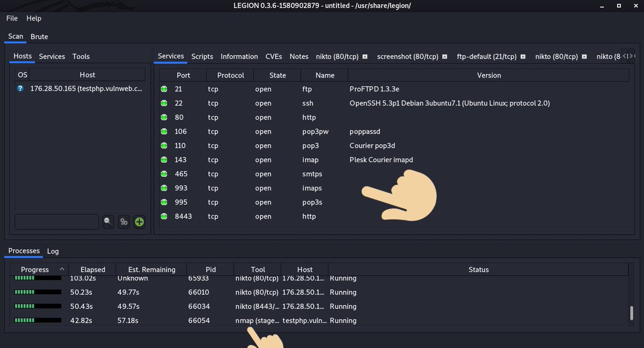Open the Scripts tab
Viewport: 644px width, 348px height.
202,56
